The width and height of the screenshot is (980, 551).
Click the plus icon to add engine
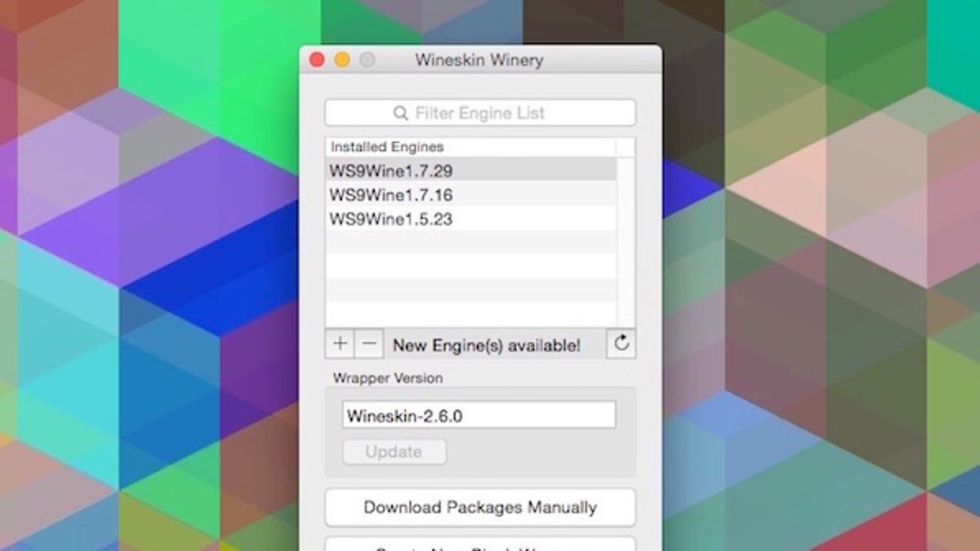tap(340, 344)
